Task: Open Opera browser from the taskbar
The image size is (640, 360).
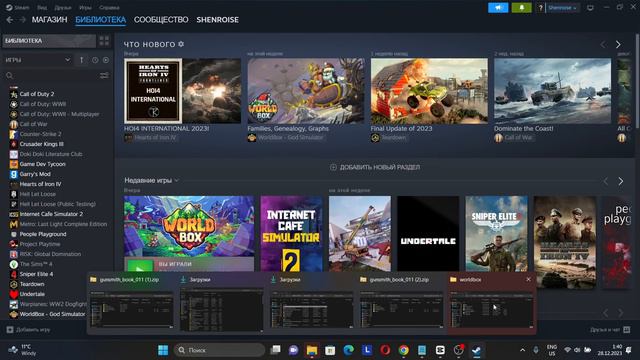Action: (x=385, y=350)
